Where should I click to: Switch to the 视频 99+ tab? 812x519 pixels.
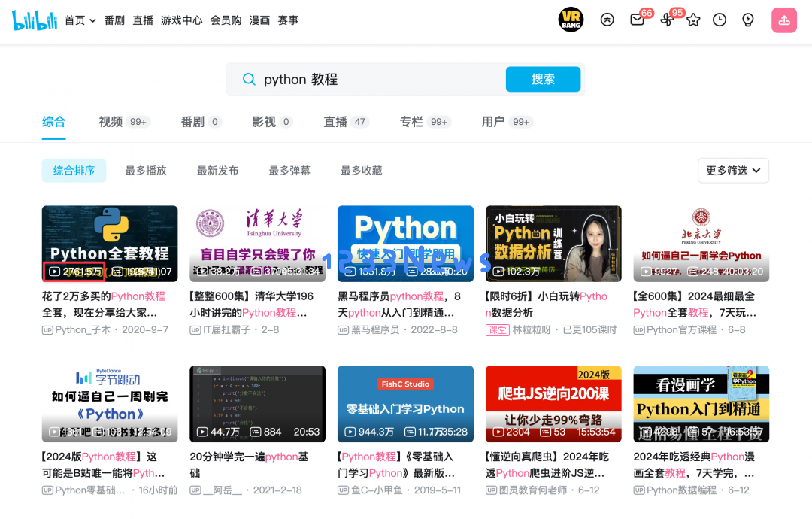(125, 122)
